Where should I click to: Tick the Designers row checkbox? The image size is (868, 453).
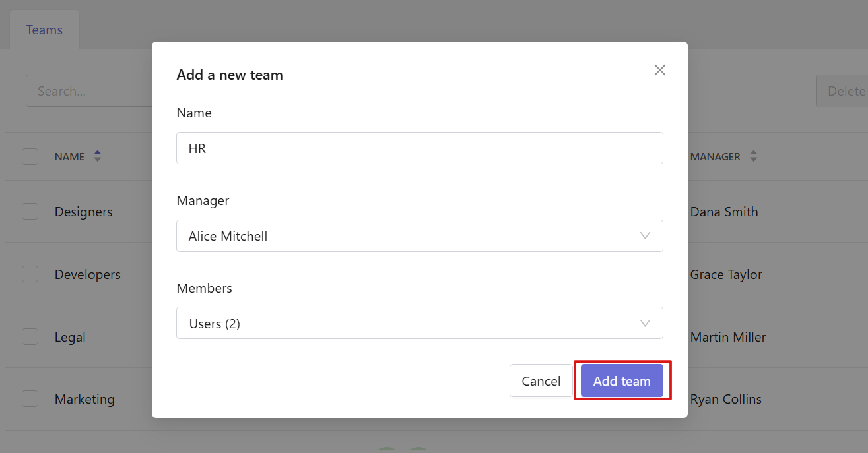[x=30, y=212]
